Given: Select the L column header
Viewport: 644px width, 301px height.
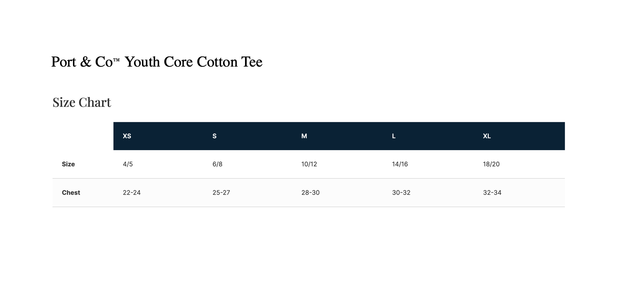Looking at the screenshot, I should tap(394, 136).
